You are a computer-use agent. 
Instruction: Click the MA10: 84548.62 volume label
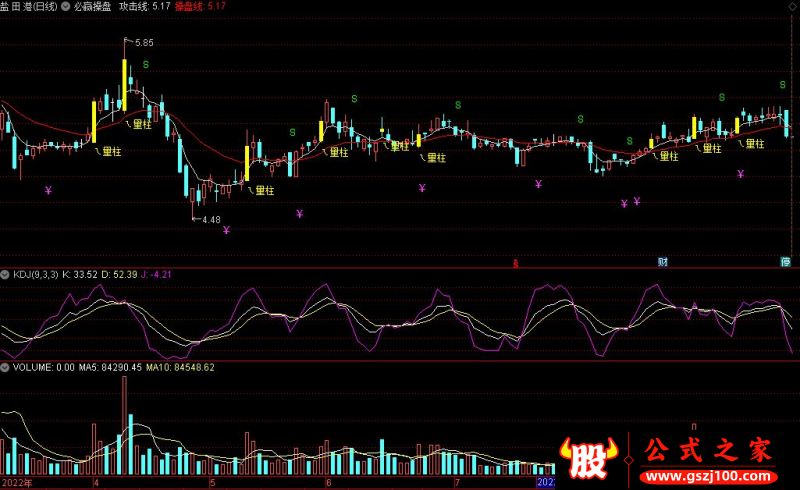tap(180, 368)
